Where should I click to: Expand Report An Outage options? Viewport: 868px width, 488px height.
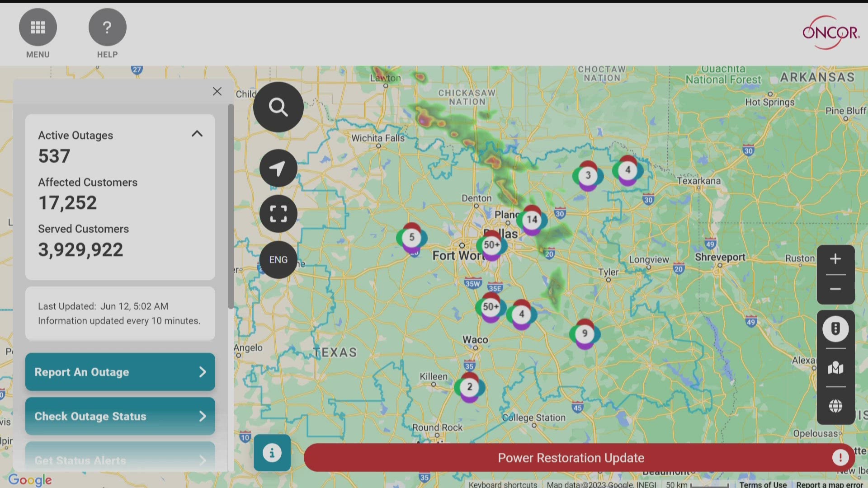(x=120, y=372)
